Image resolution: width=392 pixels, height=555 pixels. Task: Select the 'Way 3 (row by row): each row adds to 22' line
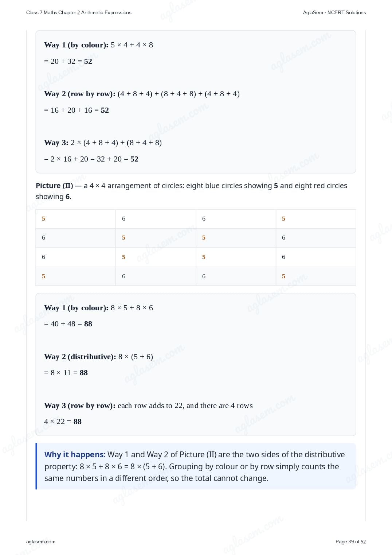coord(148,405)
